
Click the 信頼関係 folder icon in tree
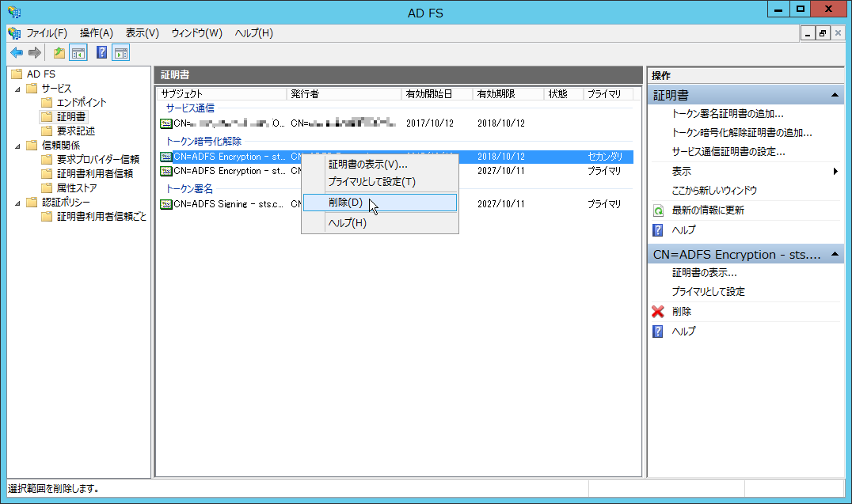32,145
